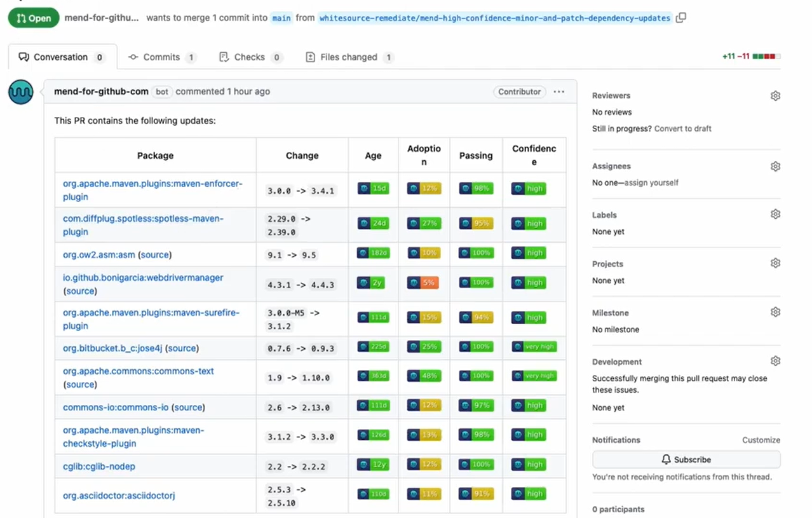This screenshot has width=812, height=518.
Task: Click the Age badge for maven-enforcer-plugin
Action: [373, 189]
